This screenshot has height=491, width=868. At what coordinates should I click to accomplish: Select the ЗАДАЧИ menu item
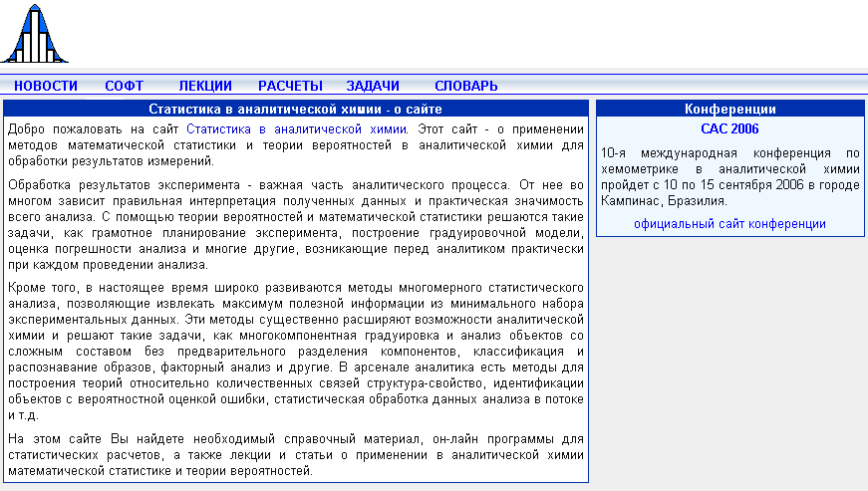(373, 87)
